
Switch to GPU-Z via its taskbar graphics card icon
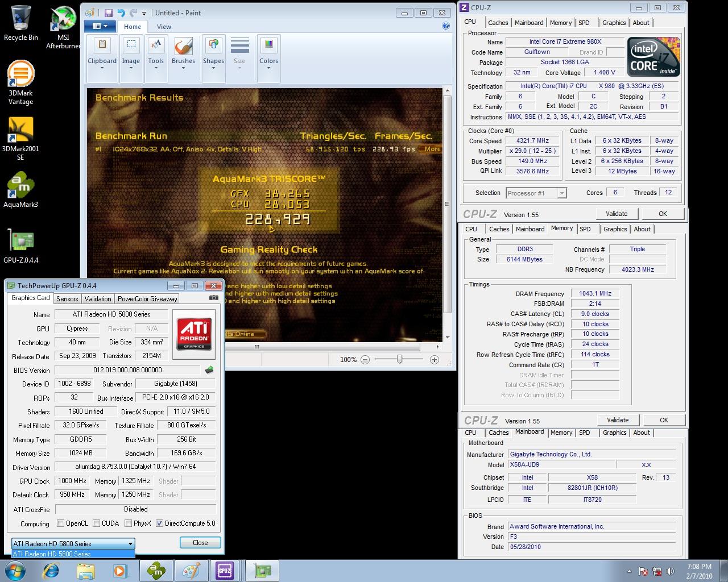coord(262,571)
